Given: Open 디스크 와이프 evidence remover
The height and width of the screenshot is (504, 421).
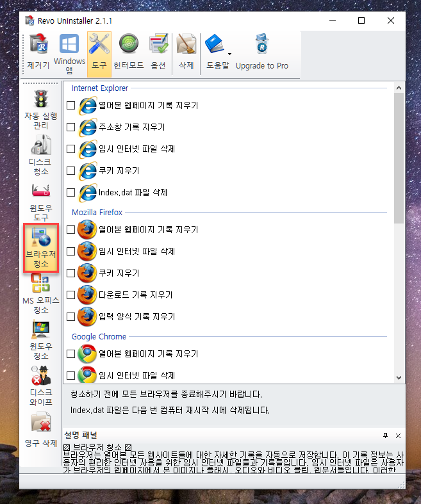Looking at the screenshot, I should [x=41, y=386].
